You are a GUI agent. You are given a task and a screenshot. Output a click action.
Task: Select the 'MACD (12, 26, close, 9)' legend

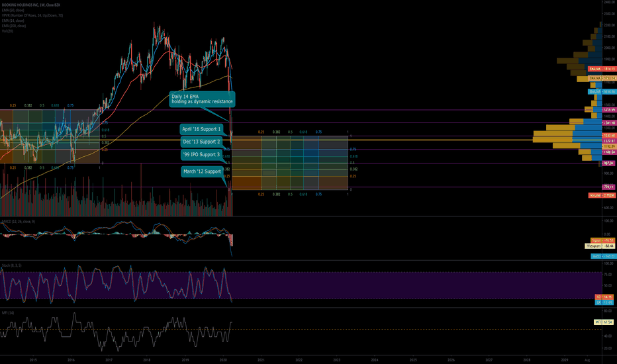coord(18,222)
